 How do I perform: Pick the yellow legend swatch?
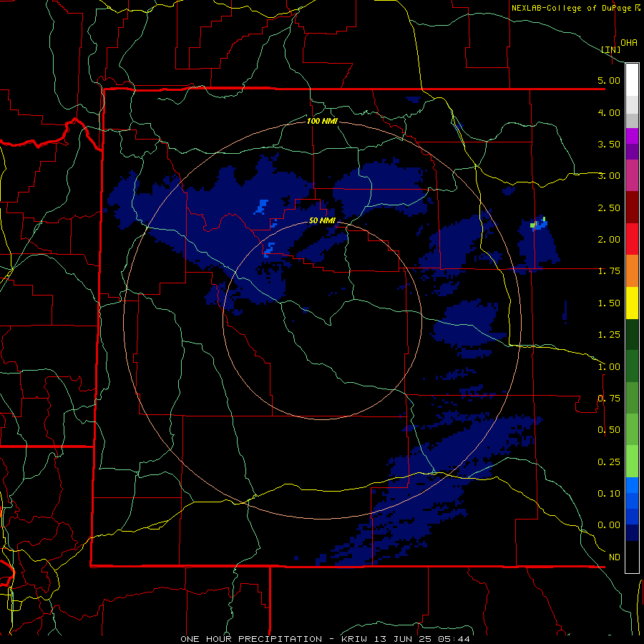tap(632, 303)
